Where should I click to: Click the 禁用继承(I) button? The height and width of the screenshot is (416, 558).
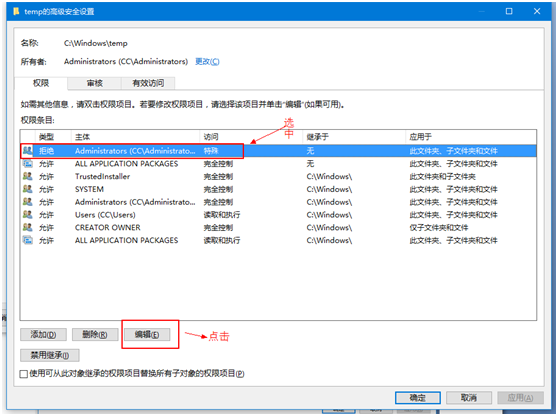49,355
